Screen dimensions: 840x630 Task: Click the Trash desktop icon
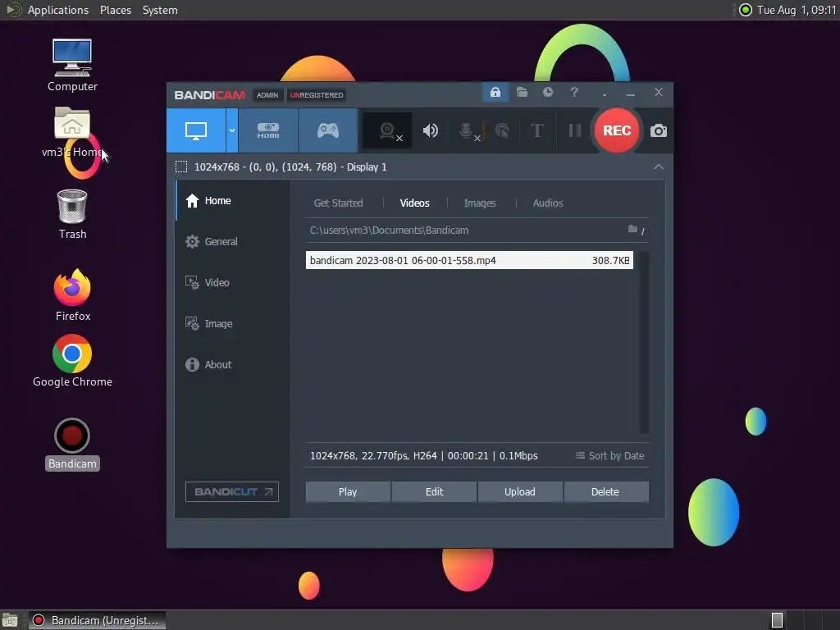pyautogui.click(x=72, y=214)
